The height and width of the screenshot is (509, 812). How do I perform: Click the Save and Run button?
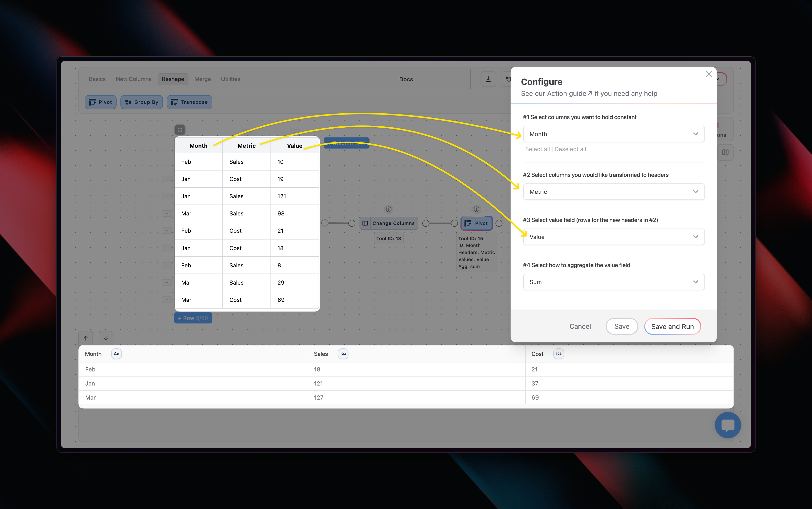(x=672, y=327)
